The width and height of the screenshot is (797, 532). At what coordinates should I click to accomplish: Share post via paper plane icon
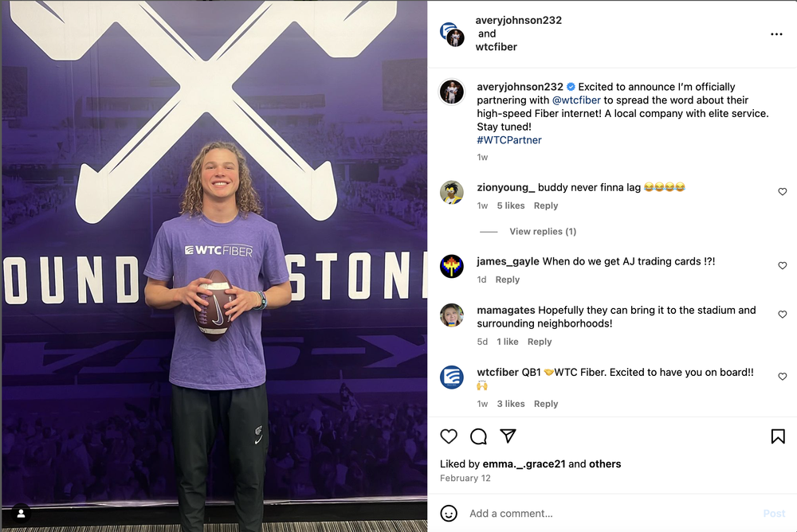click(x=508, y=436)
